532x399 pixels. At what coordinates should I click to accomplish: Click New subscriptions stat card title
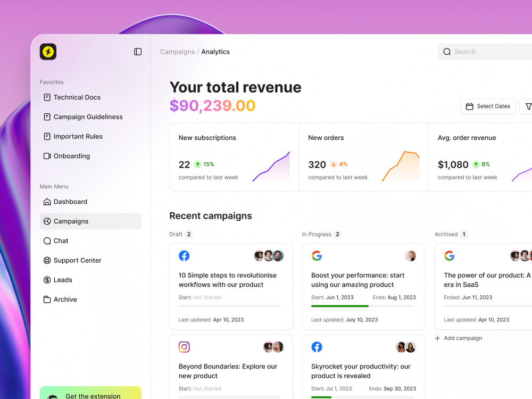coord(207,138)
